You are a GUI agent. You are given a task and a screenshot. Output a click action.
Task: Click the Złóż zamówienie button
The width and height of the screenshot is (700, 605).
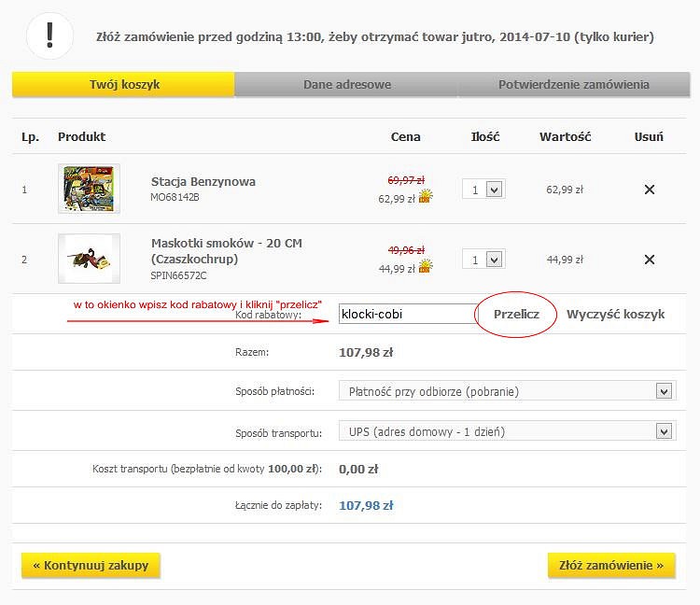[x=610, y=565]
